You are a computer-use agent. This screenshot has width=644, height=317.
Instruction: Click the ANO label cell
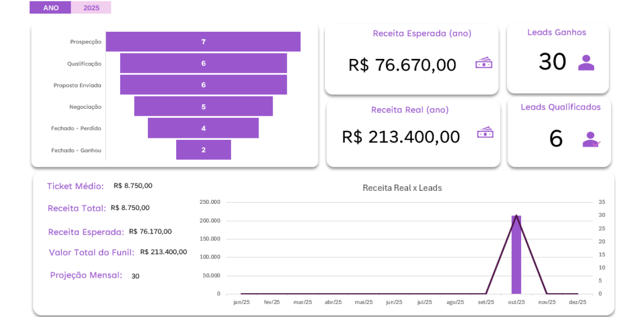50,8
